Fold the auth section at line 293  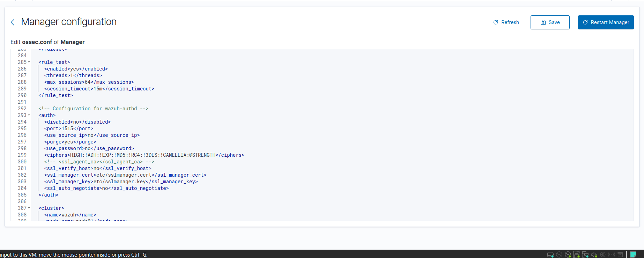click(x=29, y=115)
